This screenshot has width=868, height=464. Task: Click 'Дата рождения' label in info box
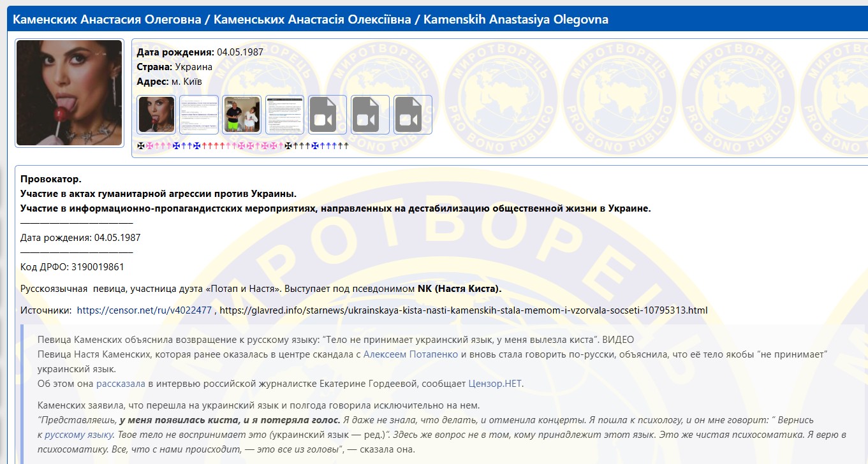pyautogui.click(x=175, y=52)
